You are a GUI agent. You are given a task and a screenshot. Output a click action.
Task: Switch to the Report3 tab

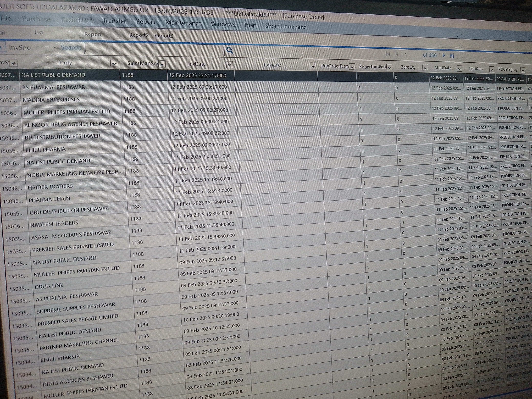[164, 36]
